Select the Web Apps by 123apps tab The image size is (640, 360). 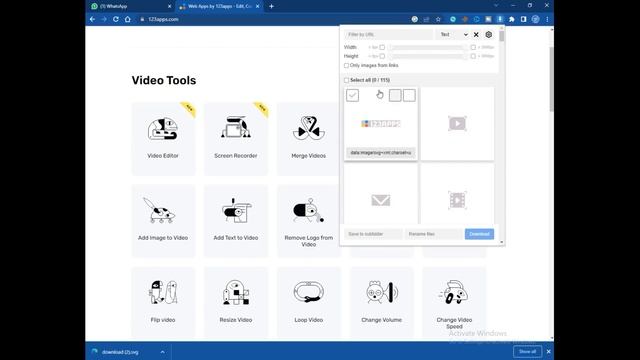pyautogui.click(x=219, y=6)
